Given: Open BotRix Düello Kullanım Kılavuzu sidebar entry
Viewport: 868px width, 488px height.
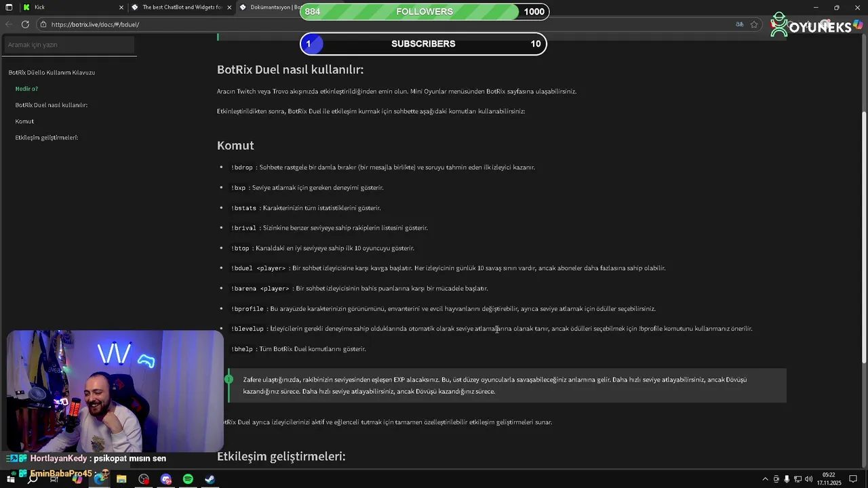Looking at the screenshot, I should [52, 73].
